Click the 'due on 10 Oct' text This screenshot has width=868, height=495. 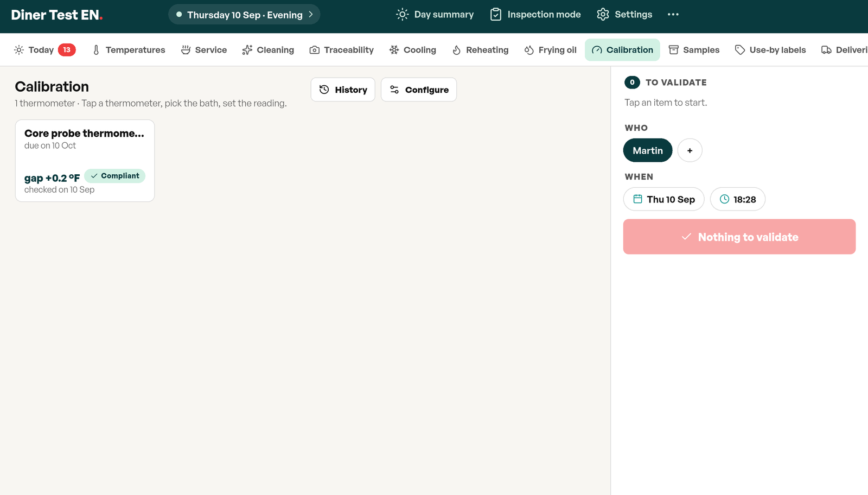click(50, 145)
